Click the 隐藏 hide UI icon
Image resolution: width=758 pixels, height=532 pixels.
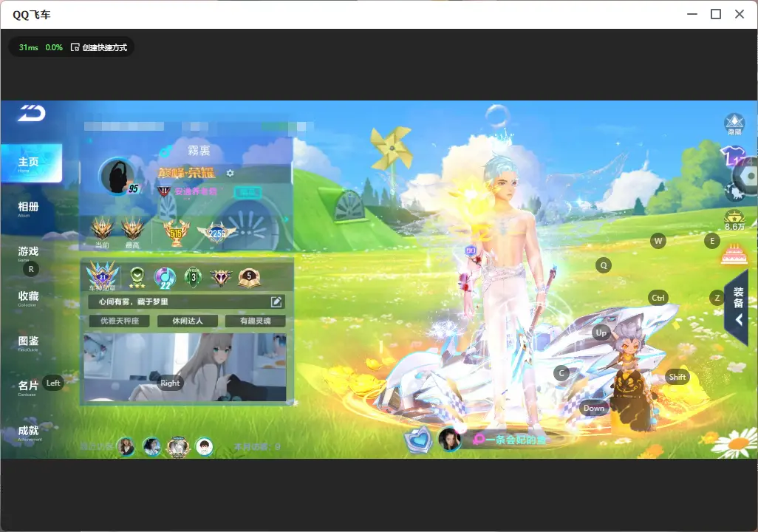(x=734, y=124)
